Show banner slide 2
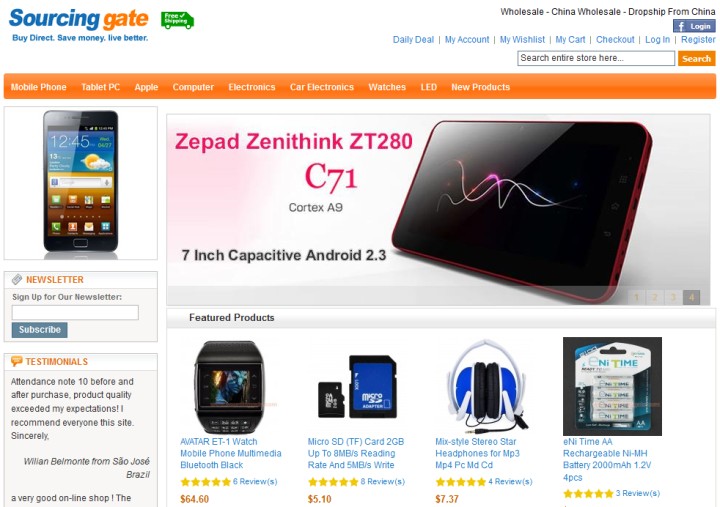720x507 pixels. (655, 297)
